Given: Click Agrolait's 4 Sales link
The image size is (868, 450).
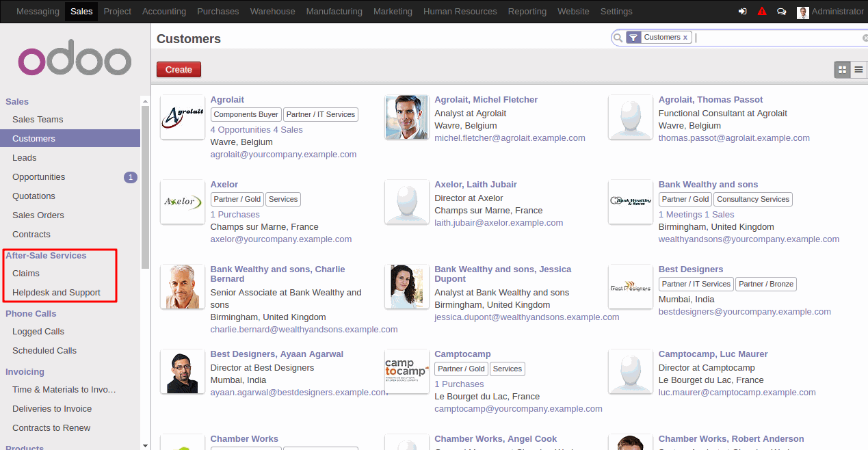Looking at the screenshot, I should click(288, 130).
